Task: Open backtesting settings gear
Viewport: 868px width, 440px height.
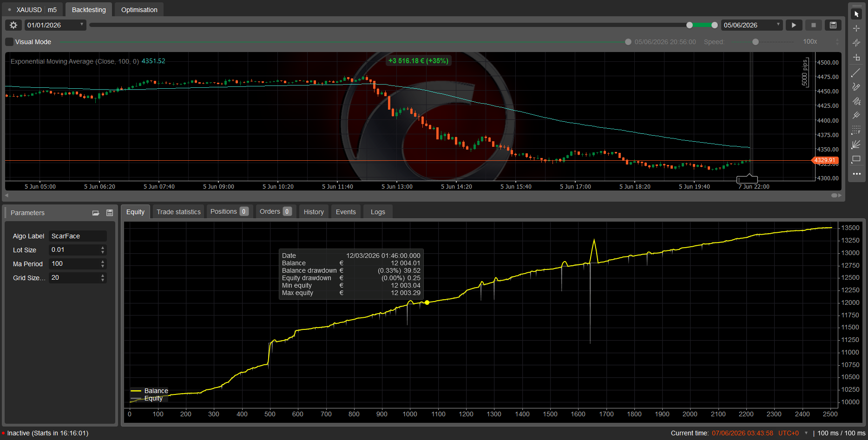Action: [x=13, y=25]
